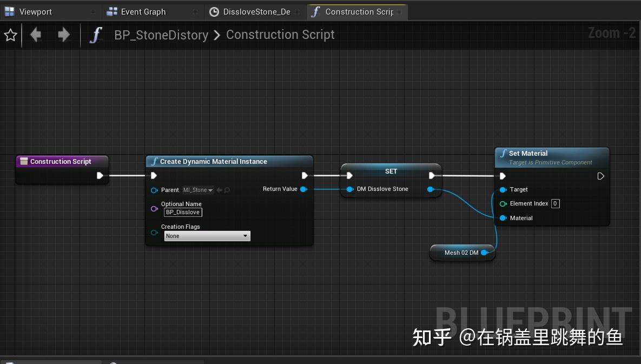Viewport: 641px width, 364px height.
Task: Click the Optional Name field containing BP_Disslove
Action: [183, 212]
